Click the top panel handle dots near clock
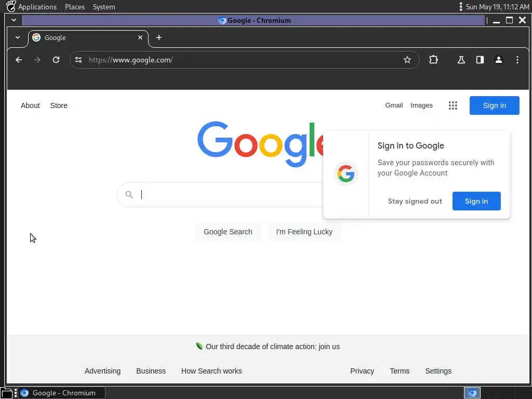 460,6
